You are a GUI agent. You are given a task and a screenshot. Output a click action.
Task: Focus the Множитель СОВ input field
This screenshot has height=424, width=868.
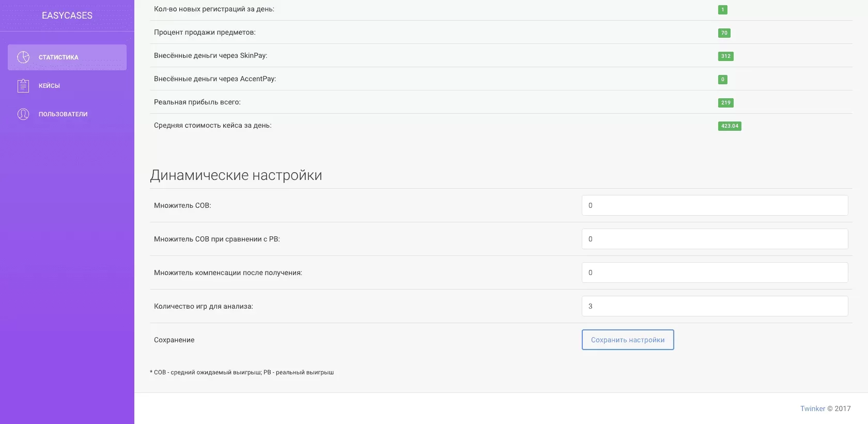[x=715, y=205]
